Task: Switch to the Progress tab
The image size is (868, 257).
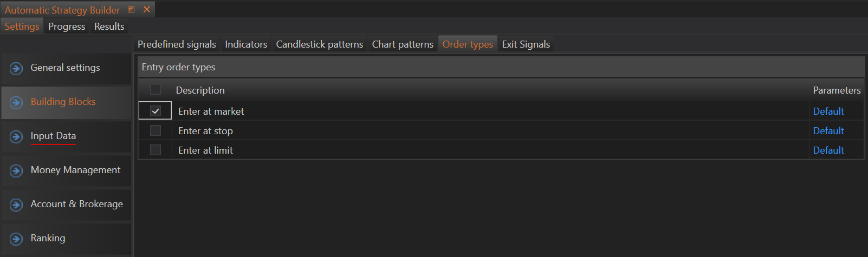Action: (x=67, y=27)
